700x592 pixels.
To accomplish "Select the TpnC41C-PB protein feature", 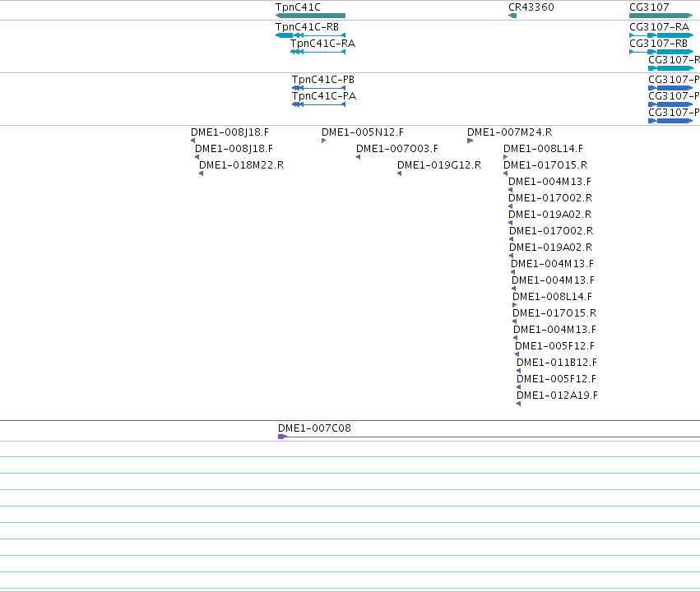I will pyautogui.click(x=318, y=88).
